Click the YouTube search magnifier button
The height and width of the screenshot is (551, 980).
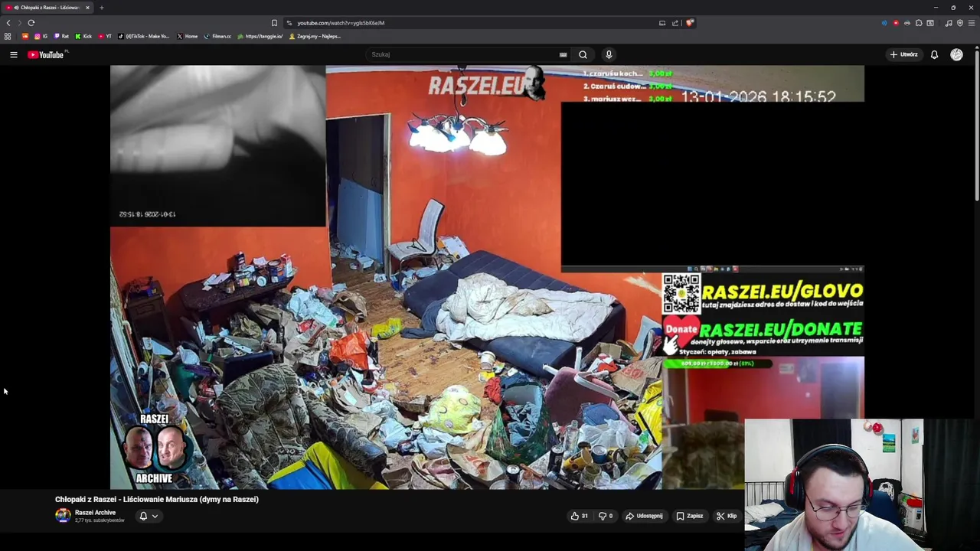click(583, 54)
